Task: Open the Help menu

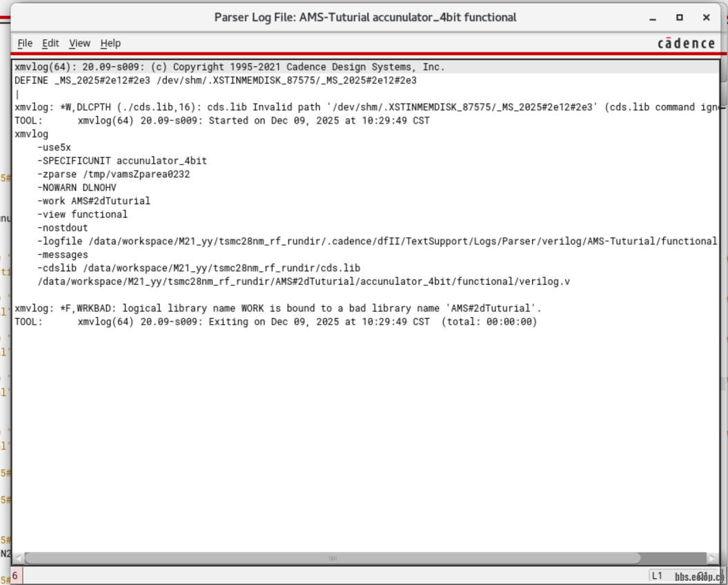Action: click(110, 43)
